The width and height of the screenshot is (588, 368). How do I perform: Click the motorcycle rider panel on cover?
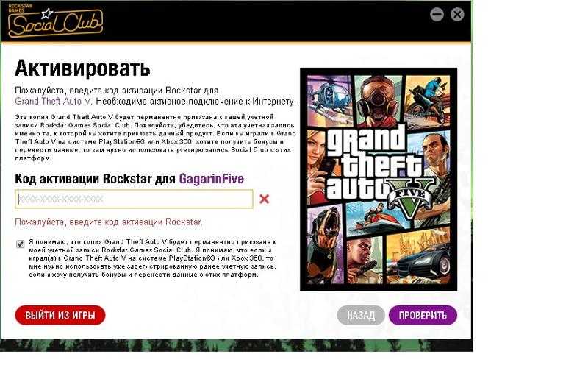click(x=428, y=102)
